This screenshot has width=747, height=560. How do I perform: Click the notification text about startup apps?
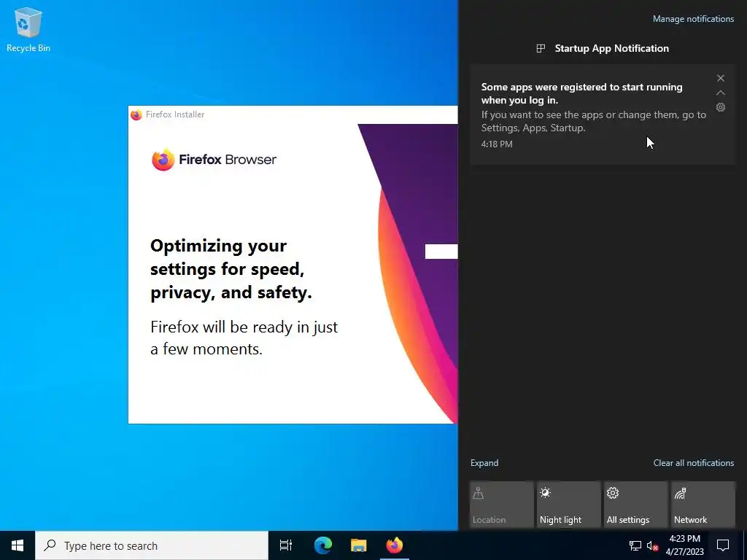pos(594,107)
